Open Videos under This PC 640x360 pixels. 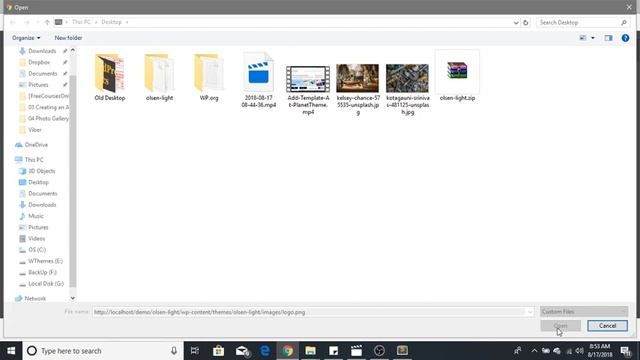(x=36, y=238)
